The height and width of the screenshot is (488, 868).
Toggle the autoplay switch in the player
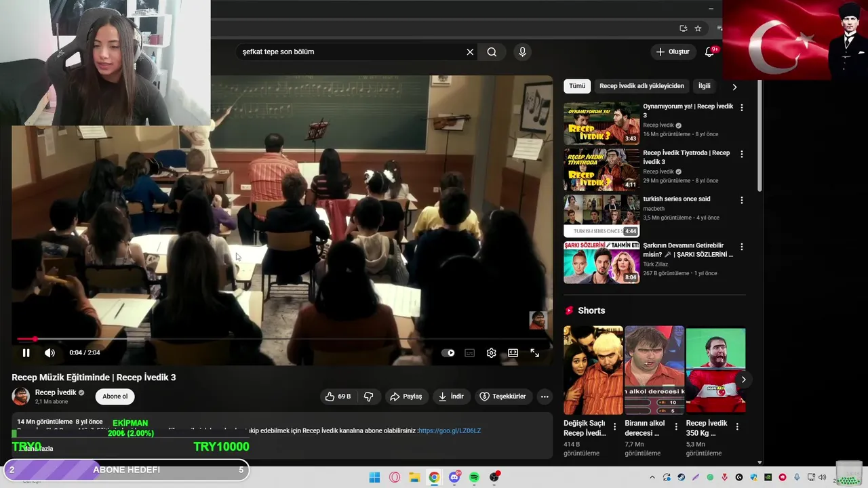coord(448,353)
